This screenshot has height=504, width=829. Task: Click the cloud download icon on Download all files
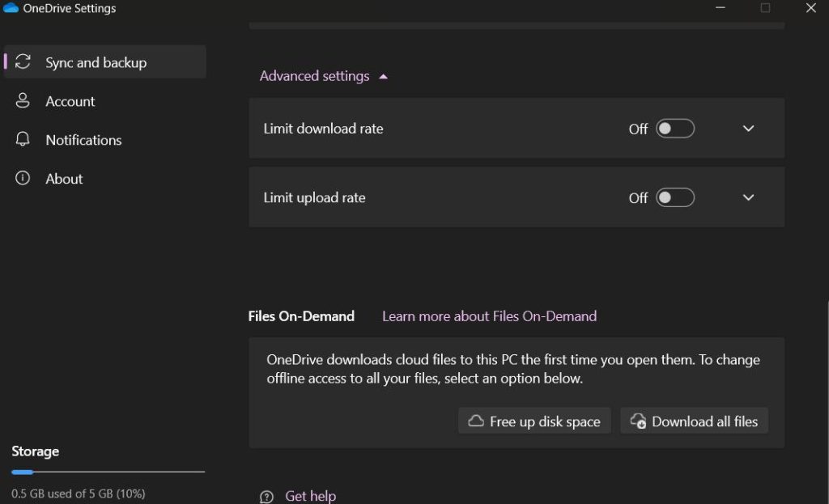pos(638,421)
